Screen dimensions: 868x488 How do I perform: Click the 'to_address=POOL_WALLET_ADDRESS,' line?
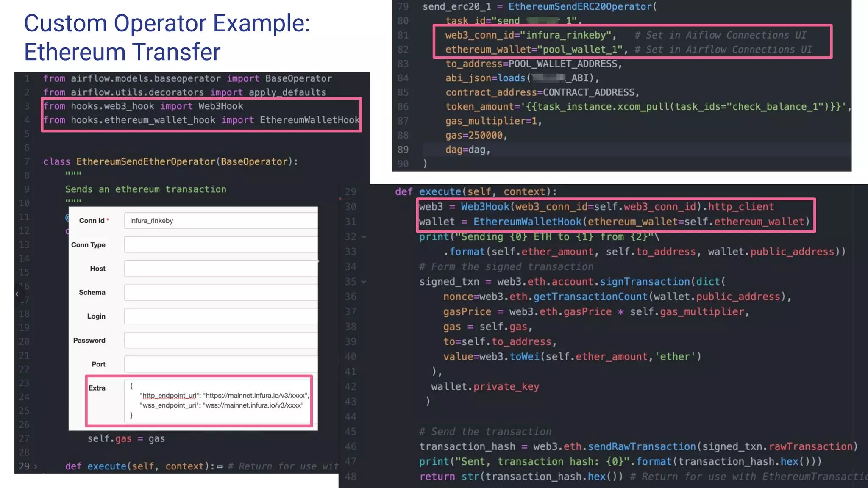click(x=534, y=64)
